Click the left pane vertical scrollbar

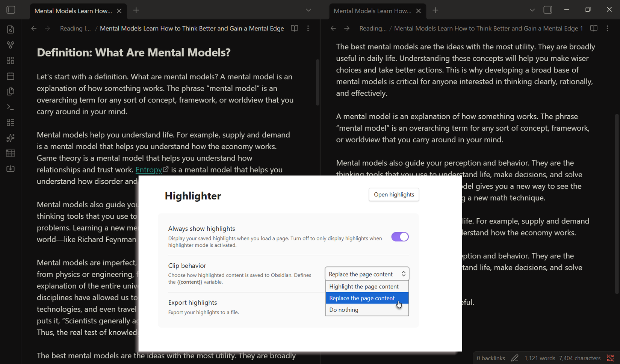point(318,83)
